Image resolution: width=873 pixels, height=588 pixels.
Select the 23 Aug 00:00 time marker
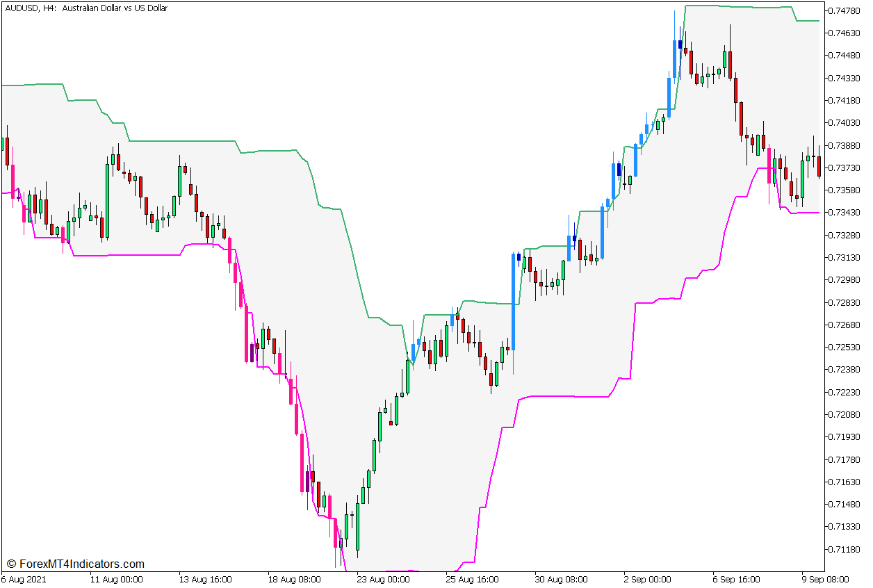click(384, 580)
